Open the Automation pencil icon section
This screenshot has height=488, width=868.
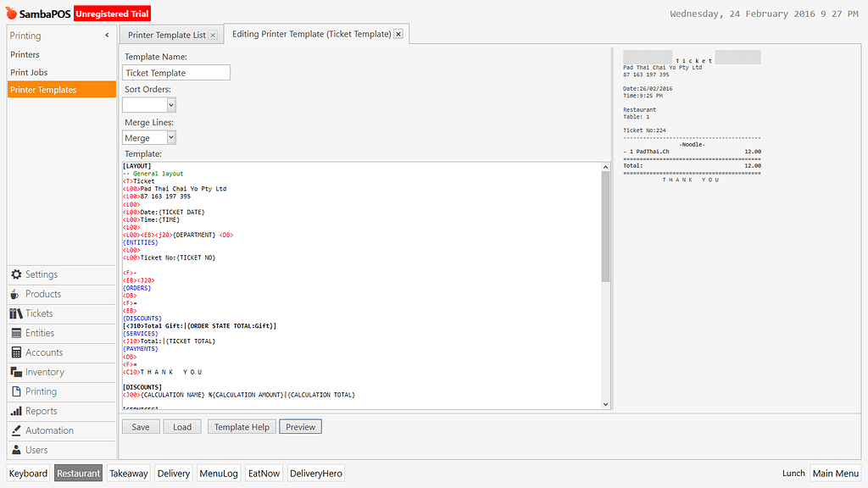coord(17,430)
